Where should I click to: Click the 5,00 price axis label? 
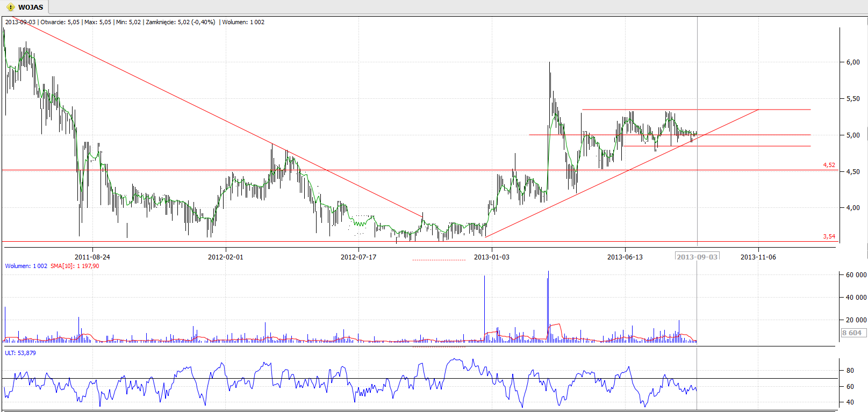tap(853, 135)
